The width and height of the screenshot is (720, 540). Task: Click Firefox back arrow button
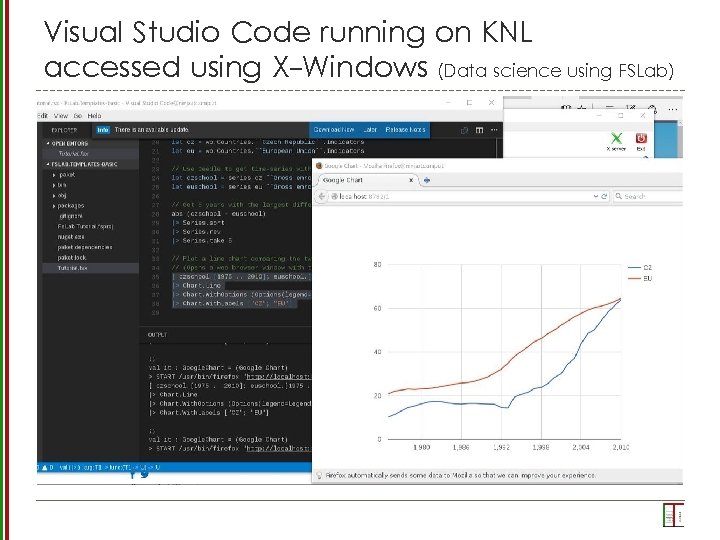point(322,196)
